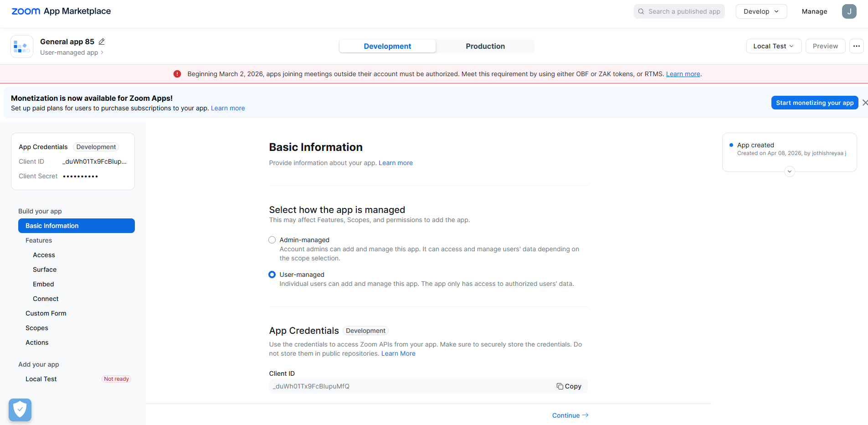Click the masked Client Secret dots
Screen dimensions: 868x425
click(x=80, y=176)
